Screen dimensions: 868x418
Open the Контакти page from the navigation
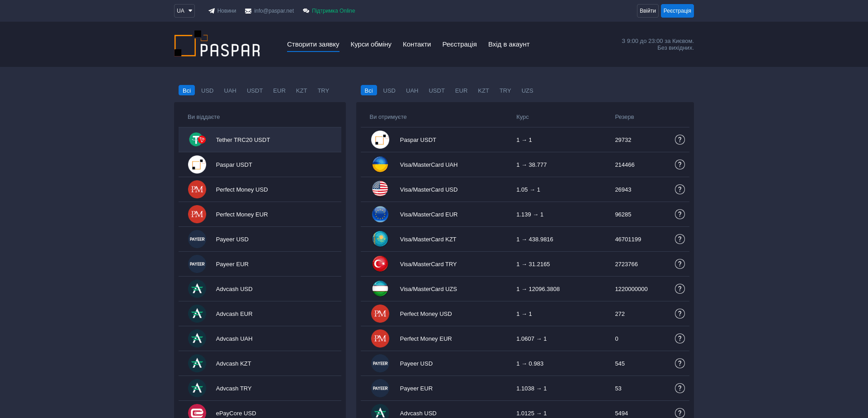point(416,44)
